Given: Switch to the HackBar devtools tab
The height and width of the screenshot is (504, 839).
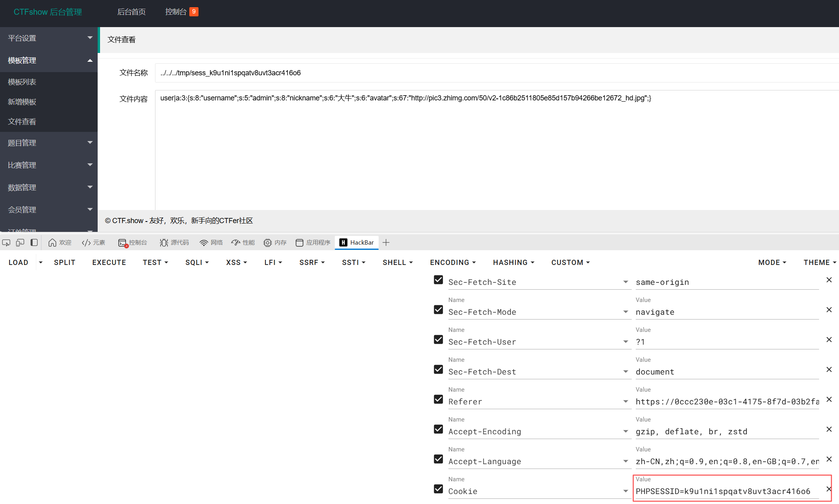Looking at the screenshot, I should pos(357,243).
